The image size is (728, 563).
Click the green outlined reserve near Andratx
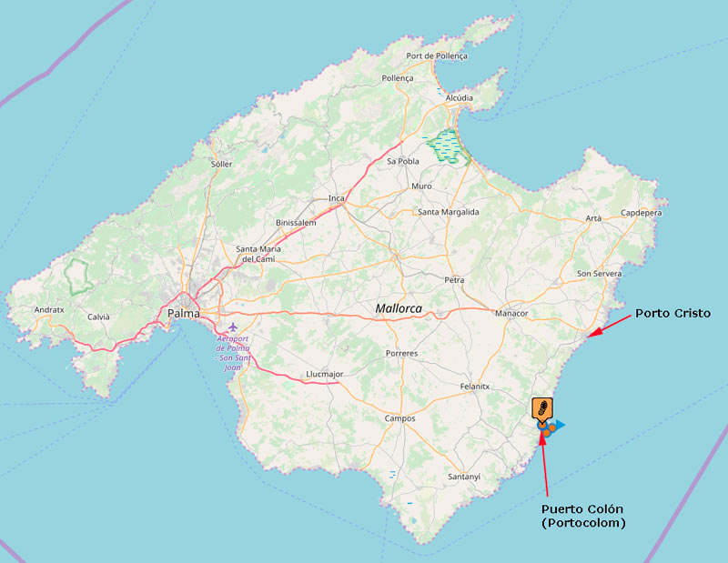pos(78,277)
